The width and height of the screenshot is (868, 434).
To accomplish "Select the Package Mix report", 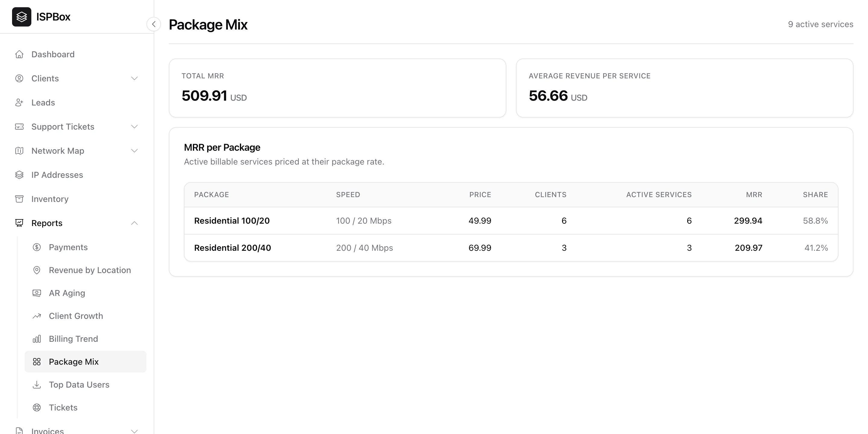I will (x=86, y=362).
